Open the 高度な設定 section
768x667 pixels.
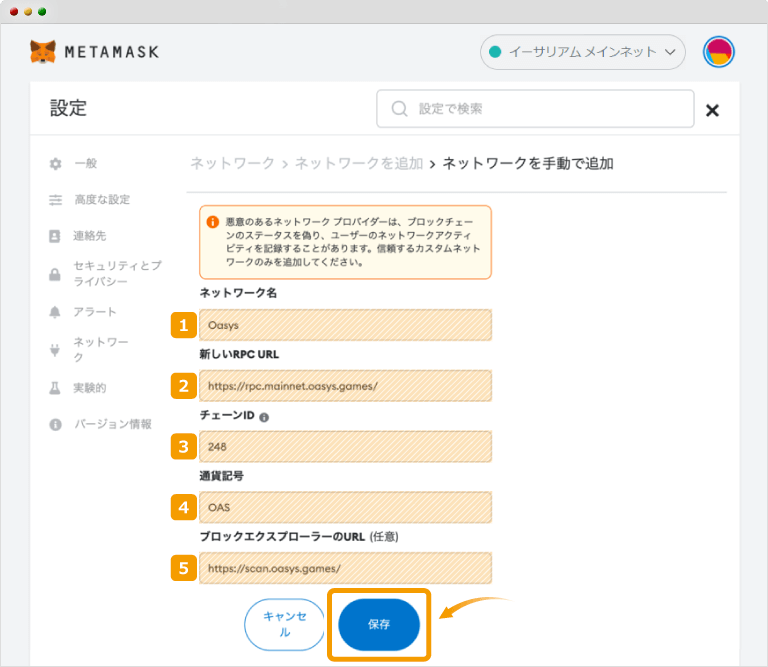102,199
